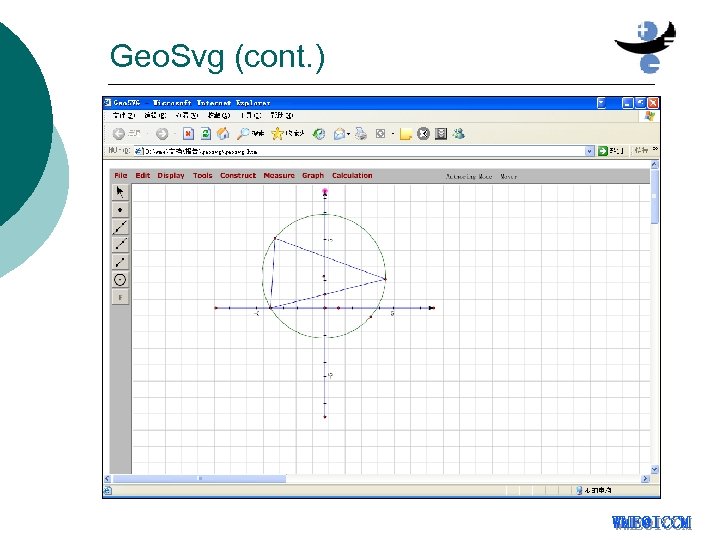The image size is (720, 540).
Task: Click the vertical scrollbar thumb
Action: (654, 197)
